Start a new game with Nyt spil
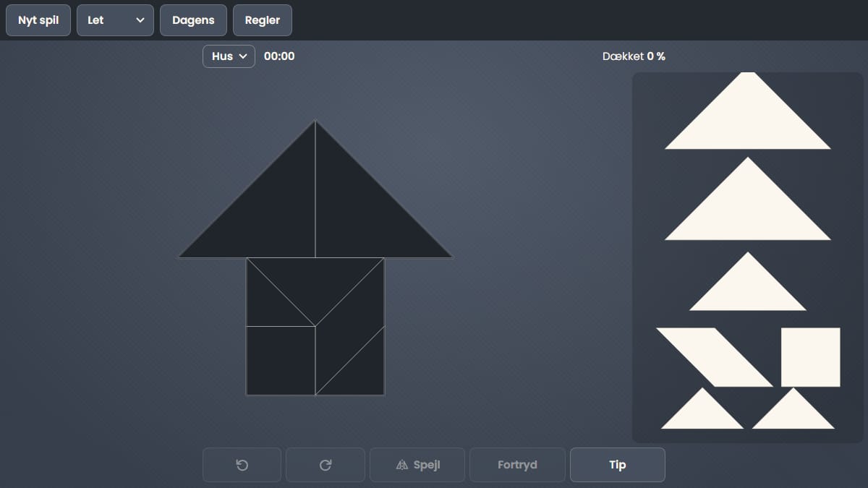Image resolution: width=868 pixels, height=488 pixels. [38, 20]
